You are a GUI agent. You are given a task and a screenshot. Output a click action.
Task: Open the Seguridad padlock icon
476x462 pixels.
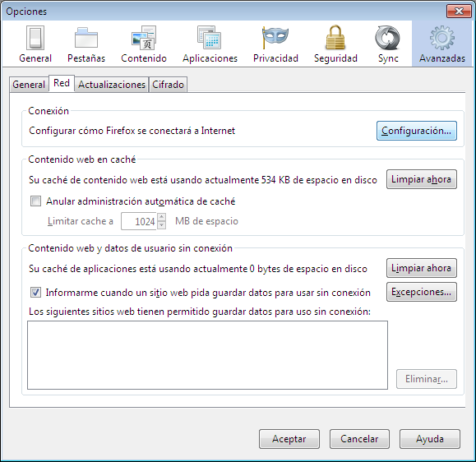coord(335,38)
